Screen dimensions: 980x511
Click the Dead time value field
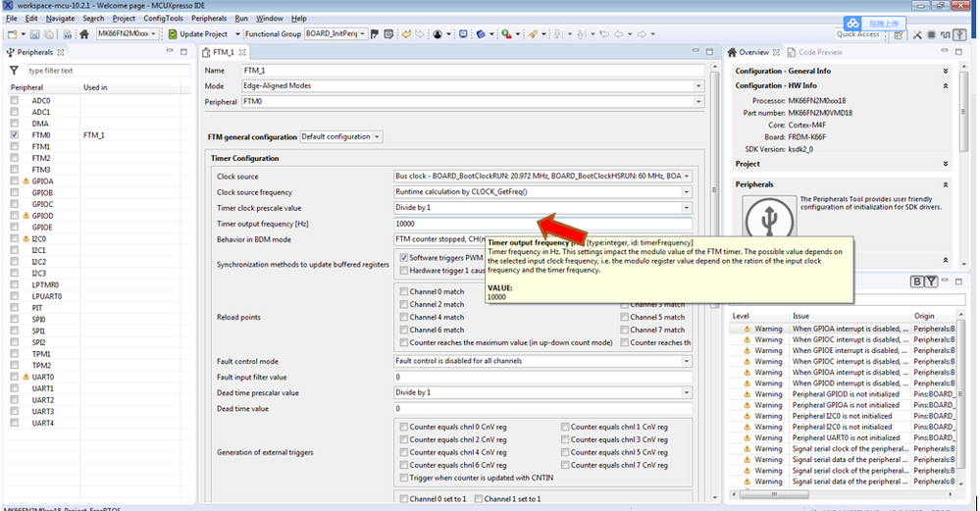[542, 409]
